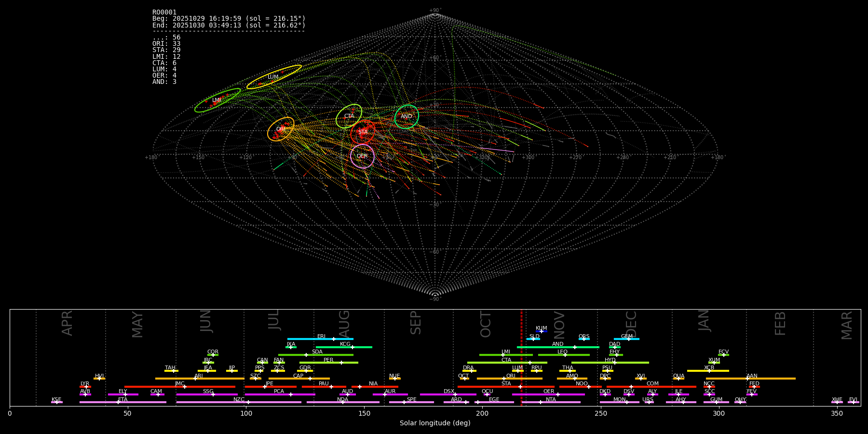This screenshot has width=868, height=434.
Task: Click the Beg: 20251029 16:19:59 line
Action: click(229, 19)
